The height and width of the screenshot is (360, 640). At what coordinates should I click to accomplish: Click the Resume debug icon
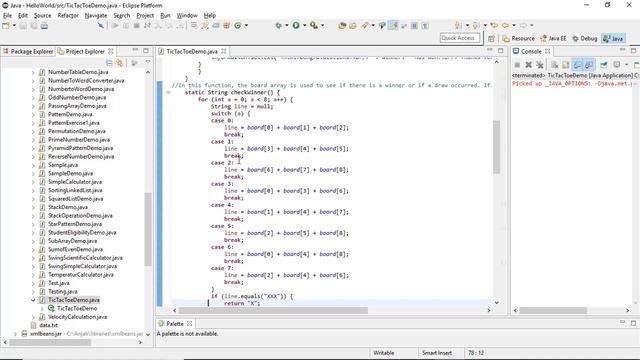[115, 26]
